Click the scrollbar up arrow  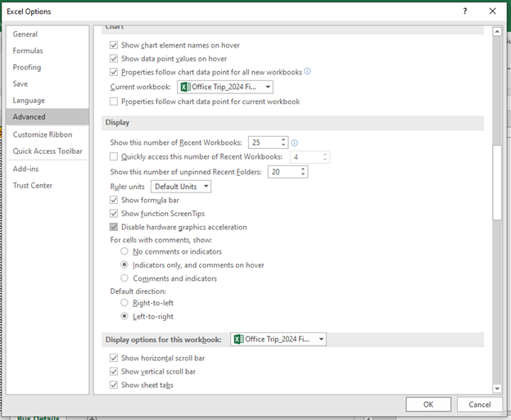497,32
